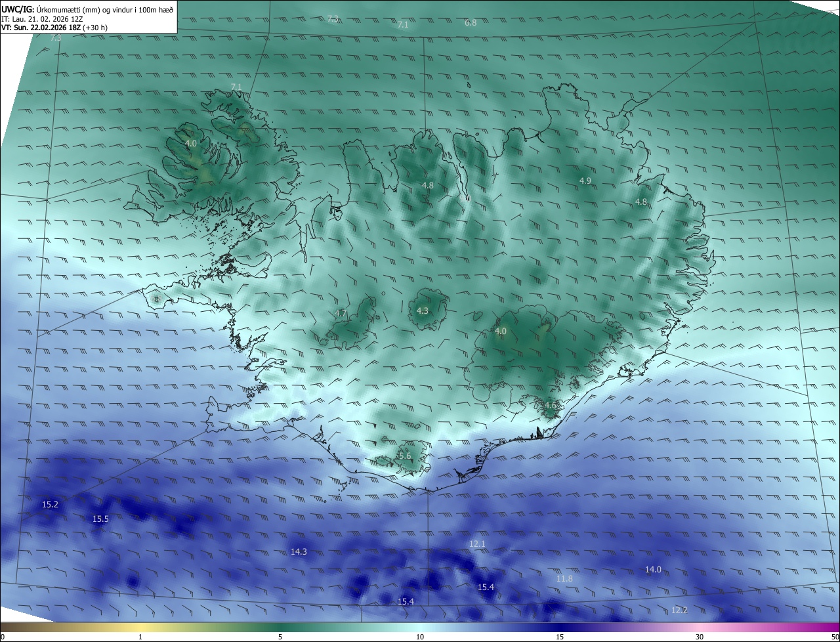The height and width of the screenshot is (642, 840).
Task: Click the title text "Úrkomumætti (mm) og vindur í 100m hæð"
Action: 104,9
